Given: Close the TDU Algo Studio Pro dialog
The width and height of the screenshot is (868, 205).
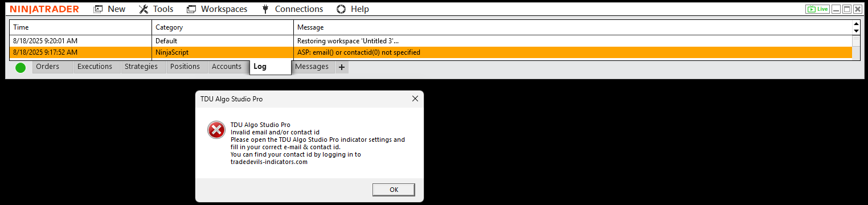Looking at the screenshot, I should tap(415, 99).
